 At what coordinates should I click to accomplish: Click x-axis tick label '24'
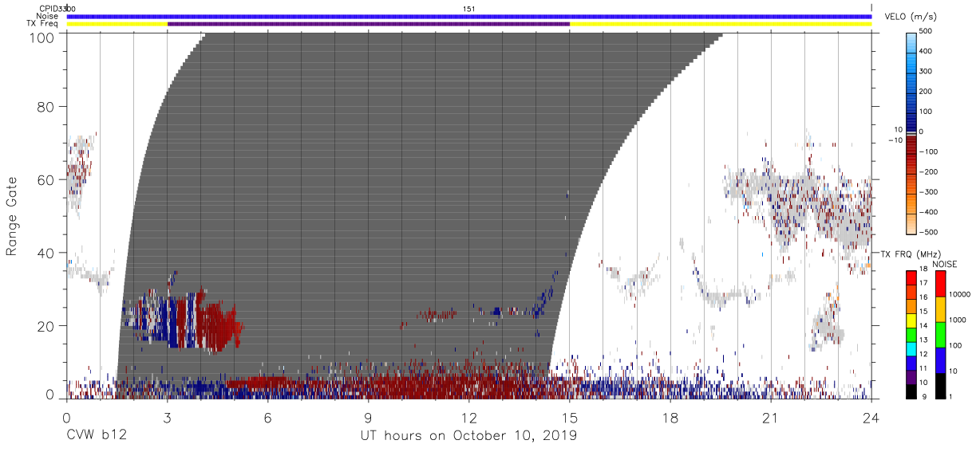[871, 418]
